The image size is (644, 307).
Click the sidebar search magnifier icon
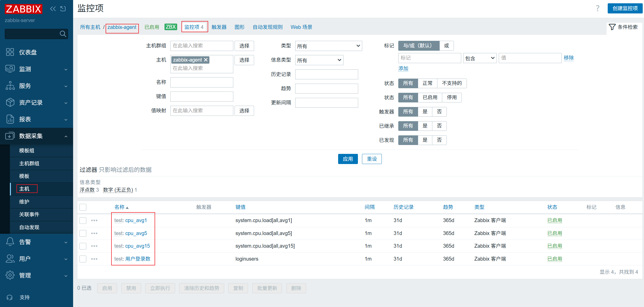pyautogui.click(x=63, y=34)
